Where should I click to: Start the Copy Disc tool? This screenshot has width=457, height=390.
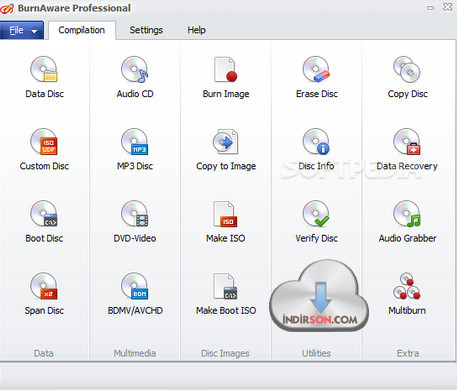[407, 77]
